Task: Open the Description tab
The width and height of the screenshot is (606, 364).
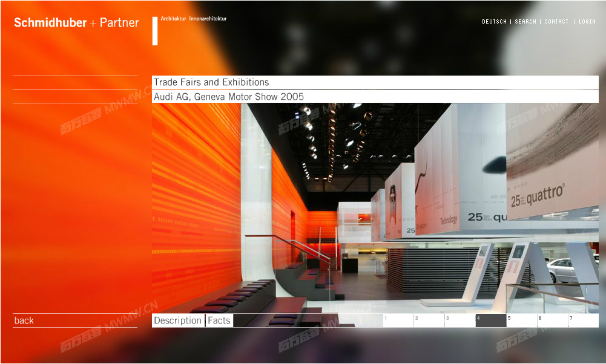Action: click(178, 320)
